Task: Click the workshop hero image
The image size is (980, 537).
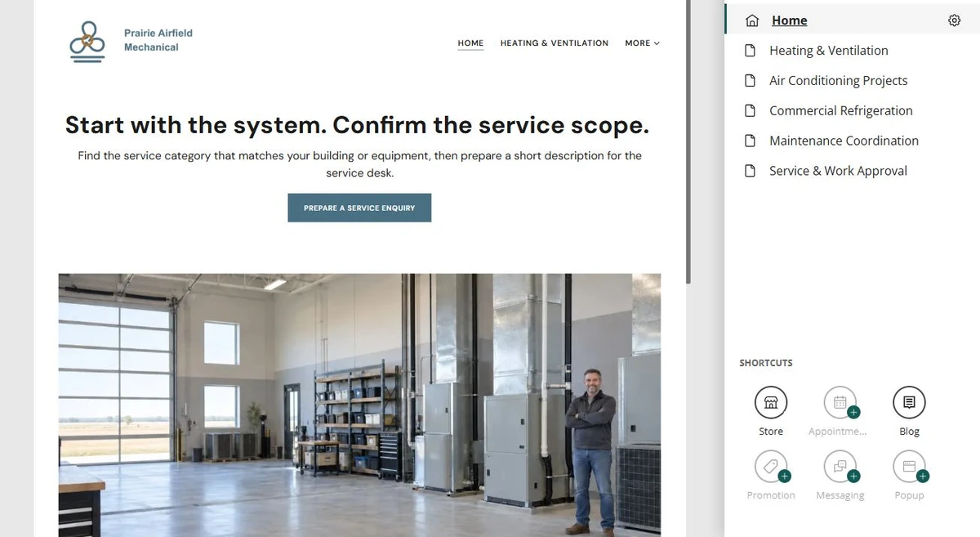Action: (359, 405)
